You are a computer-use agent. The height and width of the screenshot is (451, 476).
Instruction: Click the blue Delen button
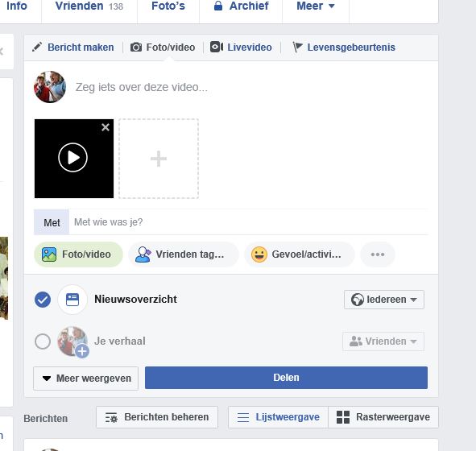coord(286,378)
